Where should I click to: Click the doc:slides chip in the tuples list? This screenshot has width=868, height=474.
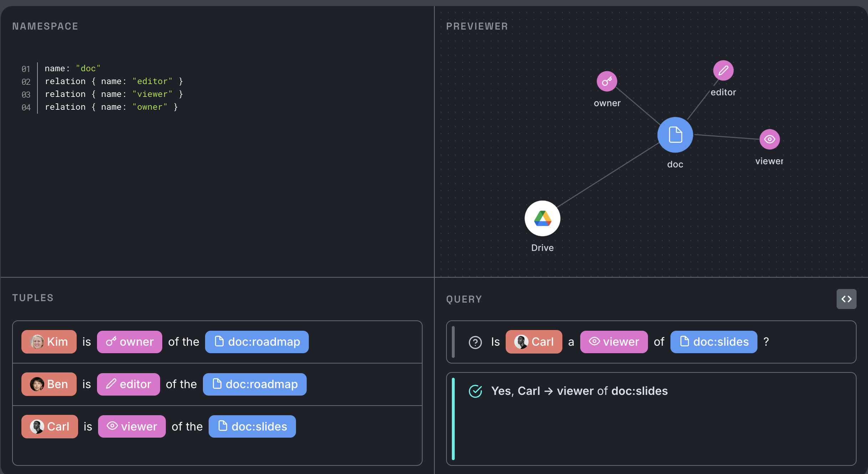click(x=252, y=427)
